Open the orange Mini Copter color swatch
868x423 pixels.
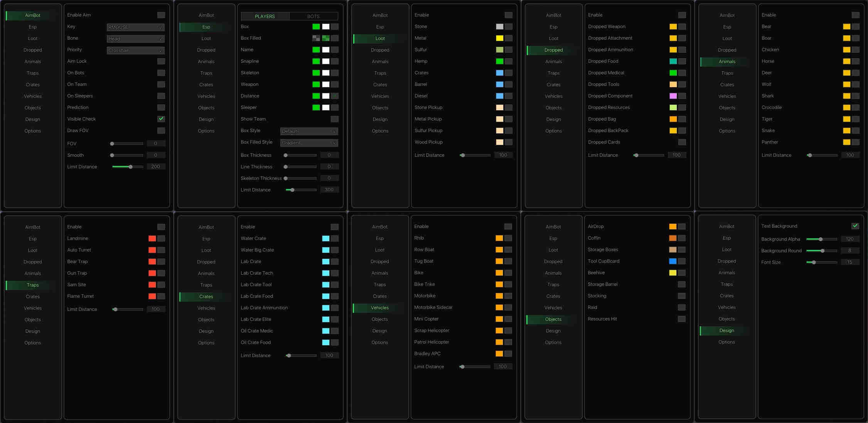[x=499, y=319]
